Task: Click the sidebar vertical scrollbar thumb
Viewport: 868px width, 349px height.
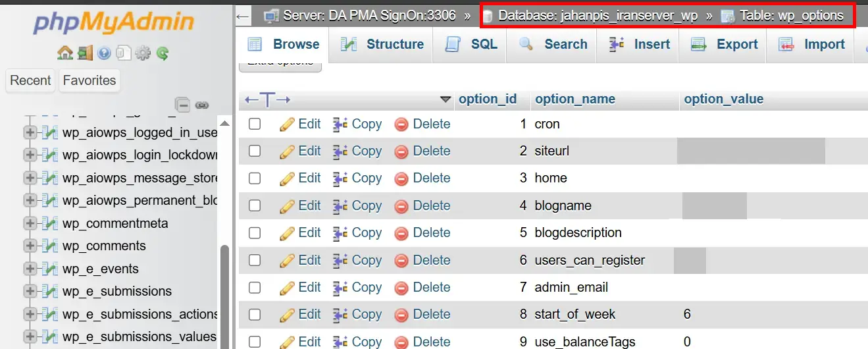Action: (x=224, y=296)
